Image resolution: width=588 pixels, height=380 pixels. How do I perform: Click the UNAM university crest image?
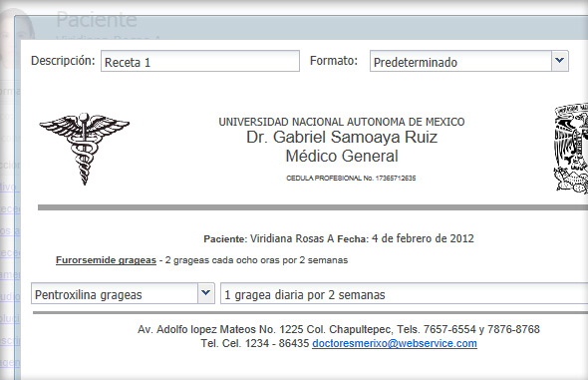(x=571, y=149)
